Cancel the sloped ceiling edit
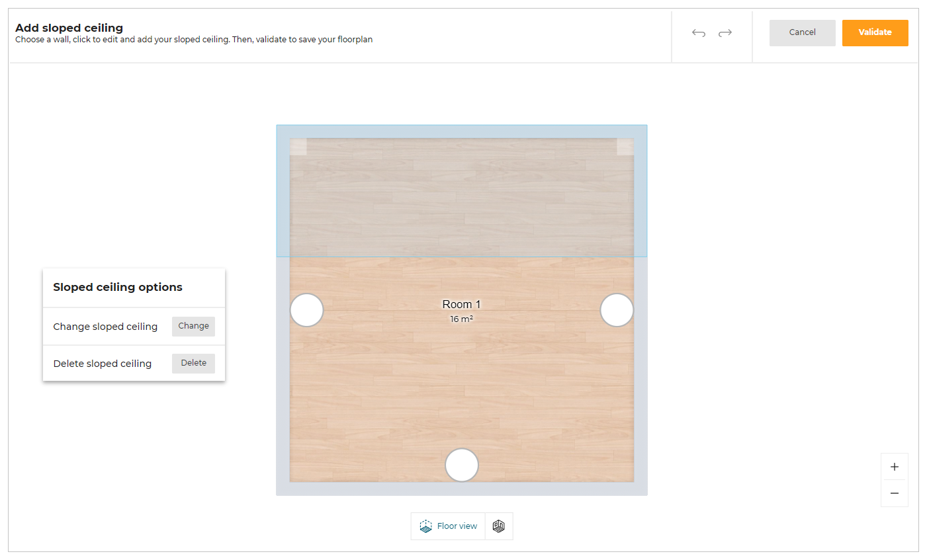This screenshot has width=927, height=560. click(802, 32)
